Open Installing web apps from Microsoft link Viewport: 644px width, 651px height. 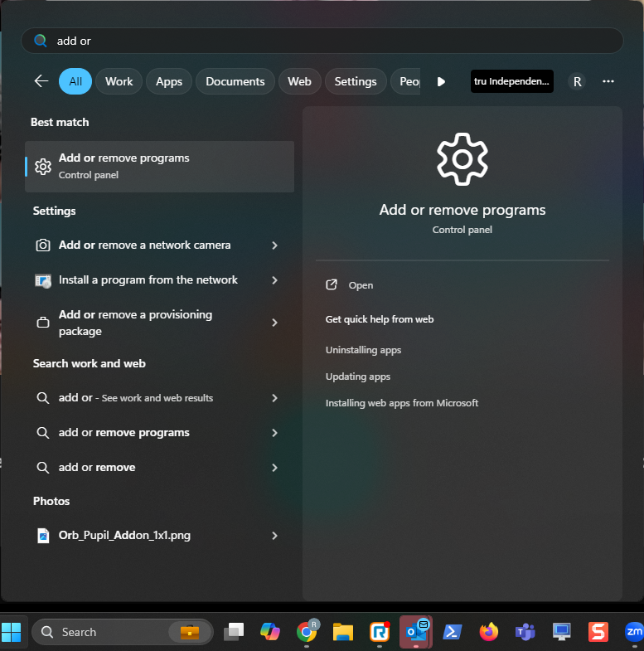tap(402, 403)
